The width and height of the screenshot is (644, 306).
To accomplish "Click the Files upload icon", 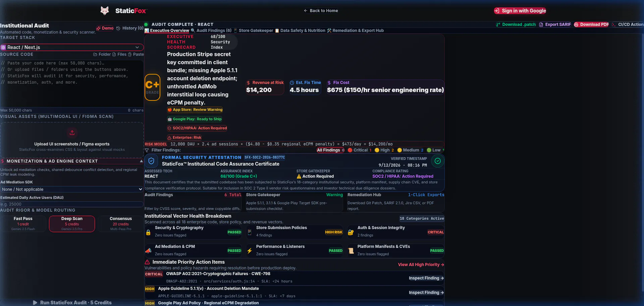I will 114,54.
